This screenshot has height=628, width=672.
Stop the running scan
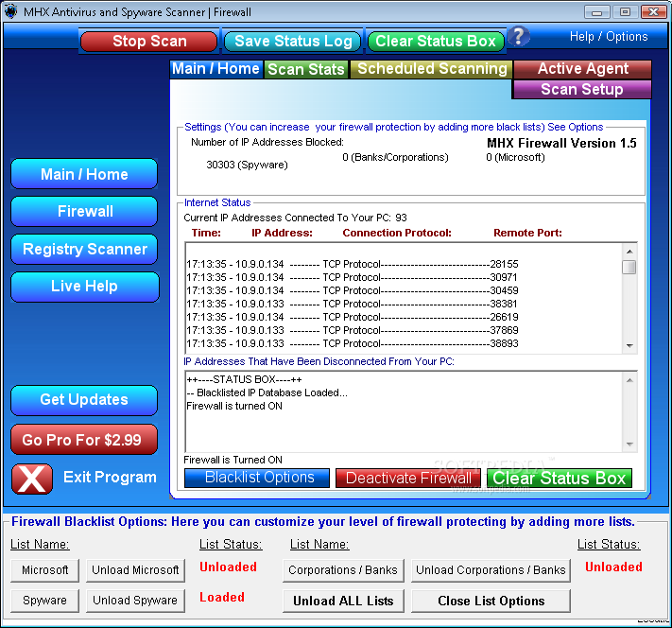(x=148, y=42)
